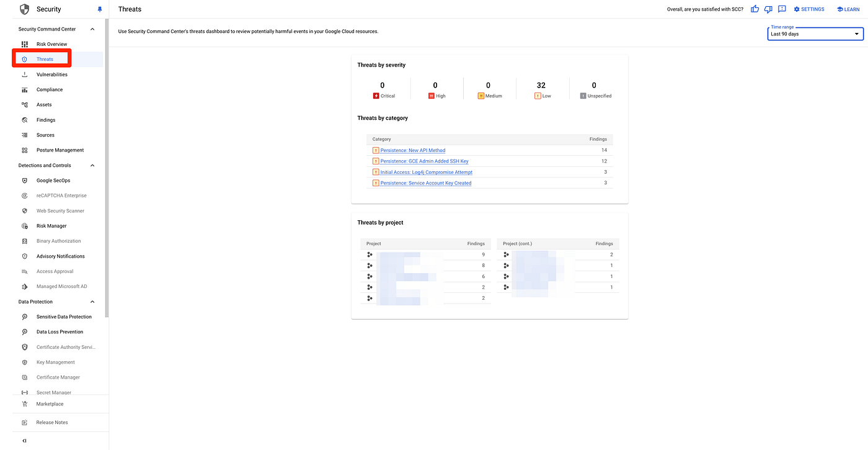
Task: Open Persistence: Service Account Key Created
Action: (x=426, y=183)
